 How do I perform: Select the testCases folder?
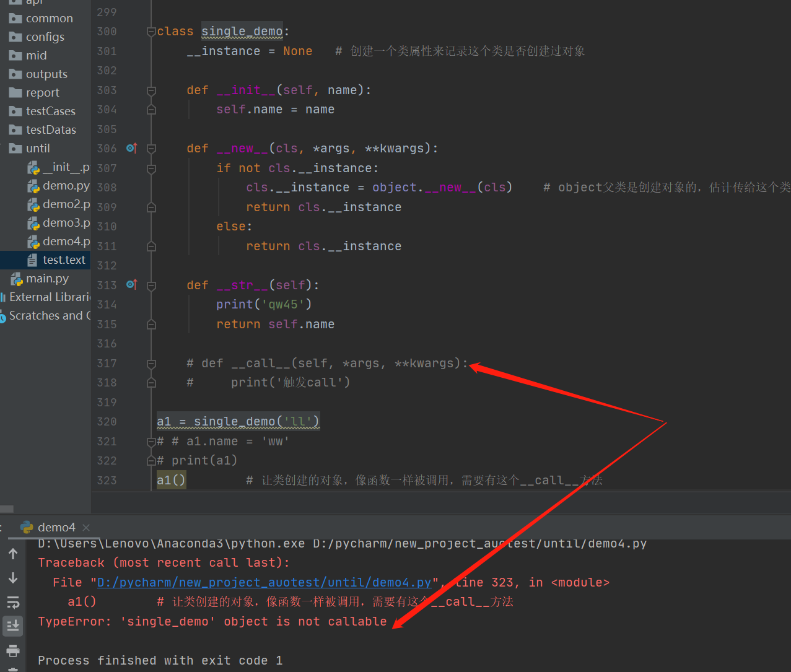(x=51, y=111)
